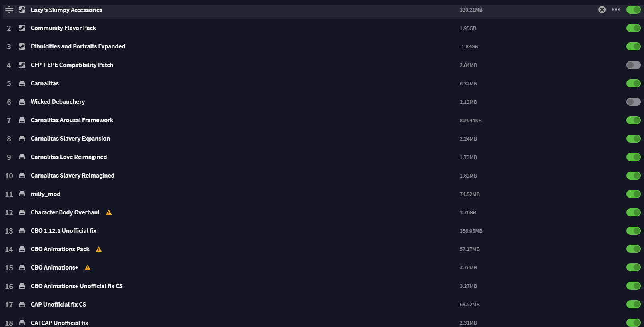644x327 pixels.
Task: Click the Wicked Debauchery mod name
Action: (x=58, y=102)
